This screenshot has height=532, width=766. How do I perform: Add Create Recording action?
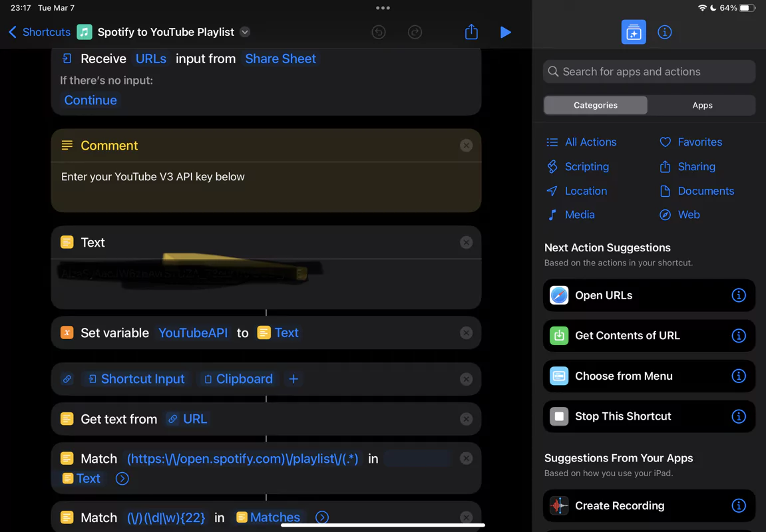pyautogui.click(x=649, y=505)
